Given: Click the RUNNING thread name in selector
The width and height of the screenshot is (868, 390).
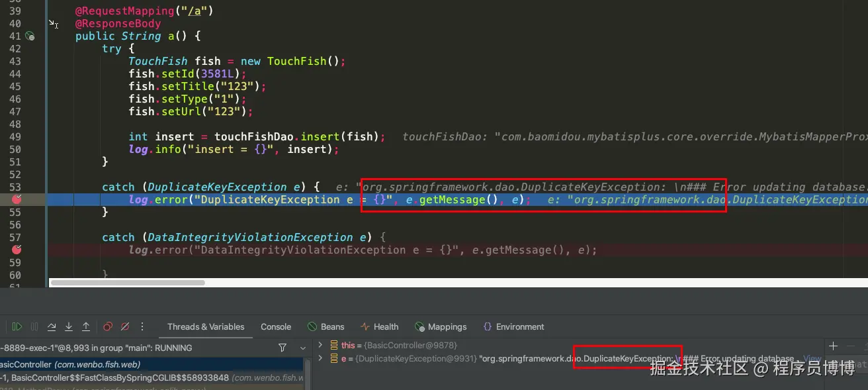Looking at the screenshot, I should coord(96,348).
